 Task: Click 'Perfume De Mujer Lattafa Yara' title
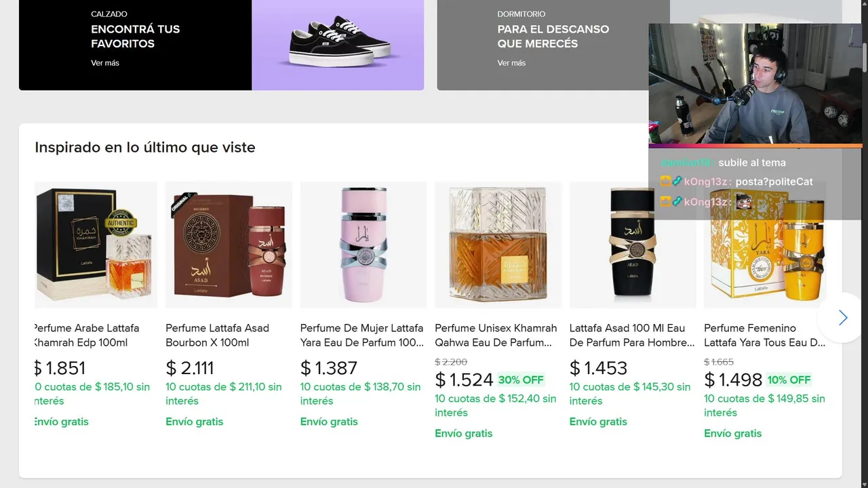click(x=361, y=335)
